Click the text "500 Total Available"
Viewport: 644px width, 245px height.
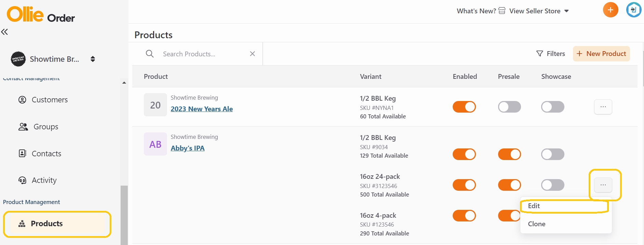pos(384,194)
